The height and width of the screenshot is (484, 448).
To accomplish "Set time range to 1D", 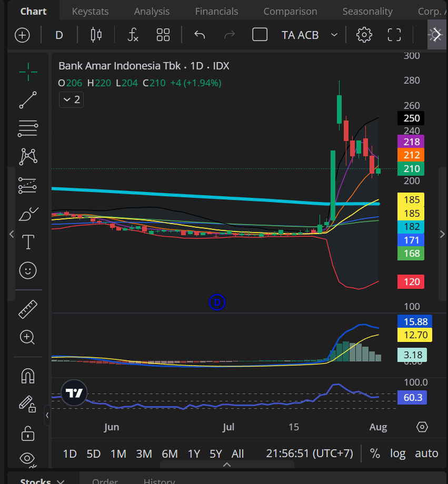I will tap(70, 453).
